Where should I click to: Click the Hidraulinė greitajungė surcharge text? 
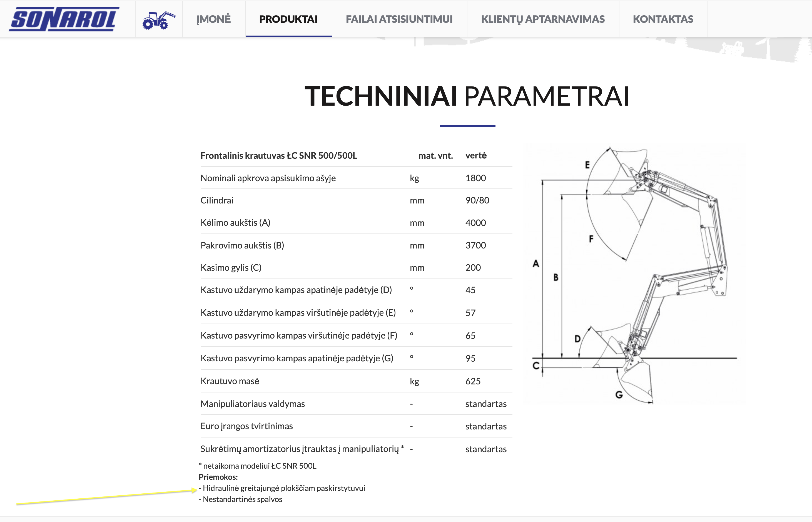pyautogui.click(x=283, y=488)
